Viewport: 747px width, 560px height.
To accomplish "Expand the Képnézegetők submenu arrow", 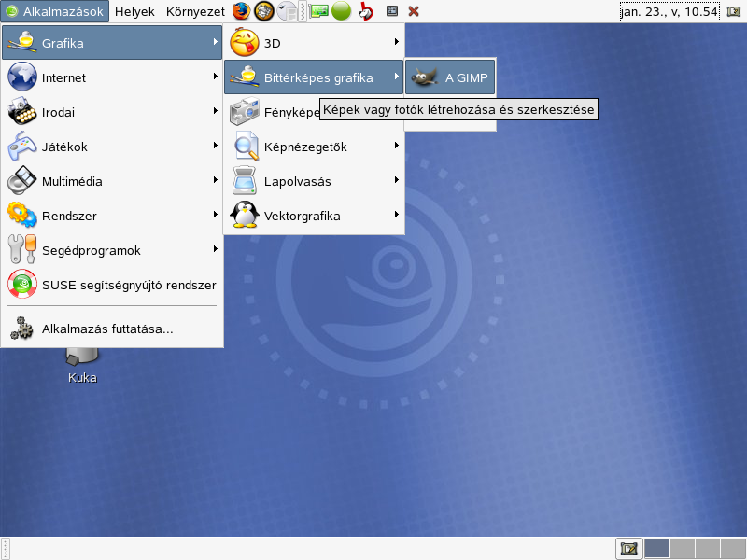I will [396, 146].
